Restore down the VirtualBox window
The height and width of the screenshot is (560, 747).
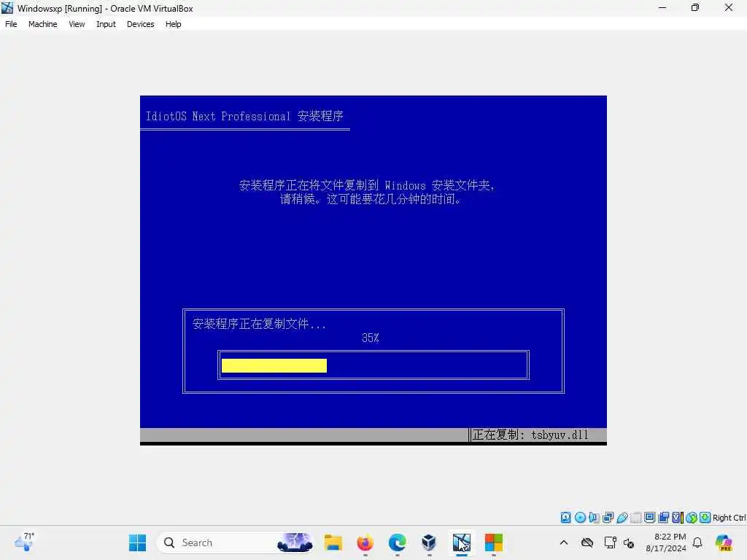pos(695,7)
